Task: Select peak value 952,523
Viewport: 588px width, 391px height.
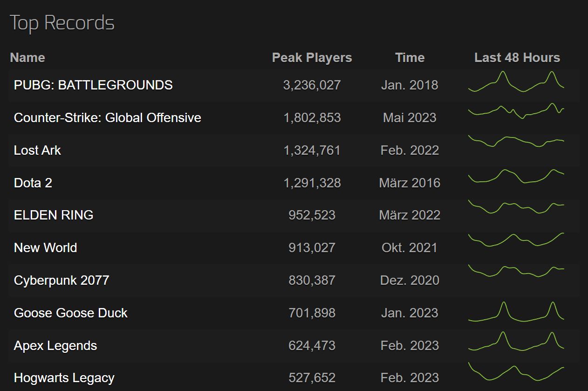Action: click(x=312, y=215)
